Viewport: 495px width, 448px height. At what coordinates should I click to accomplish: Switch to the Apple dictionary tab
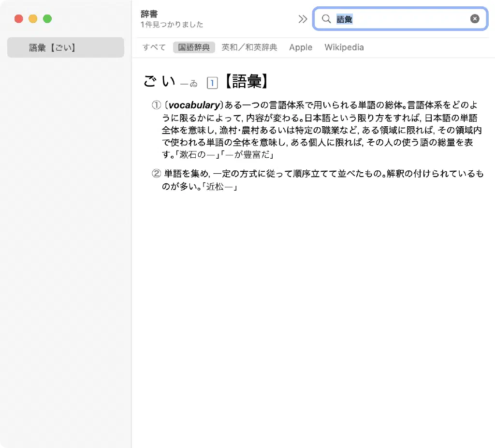(301, 47)
